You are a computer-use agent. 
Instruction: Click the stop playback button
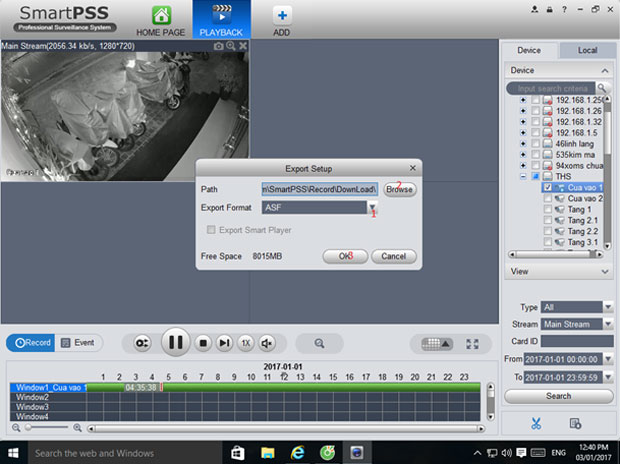203,342
